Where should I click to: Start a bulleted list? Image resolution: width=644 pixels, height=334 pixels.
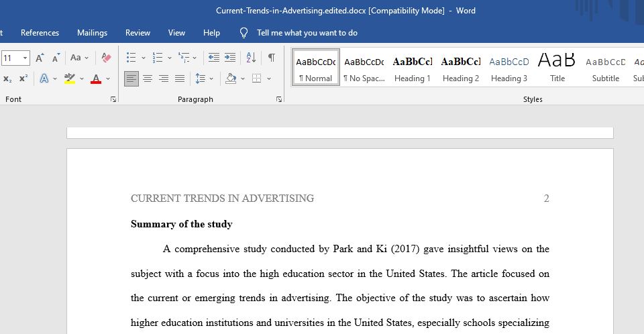click(x=131, y=58)
